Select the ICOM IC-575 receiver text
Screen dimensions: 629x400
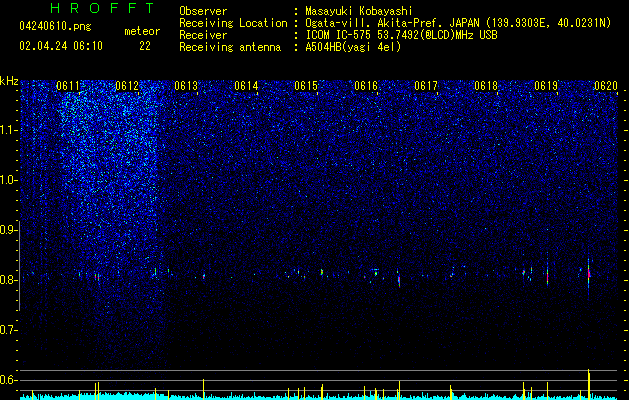point(401,35)
